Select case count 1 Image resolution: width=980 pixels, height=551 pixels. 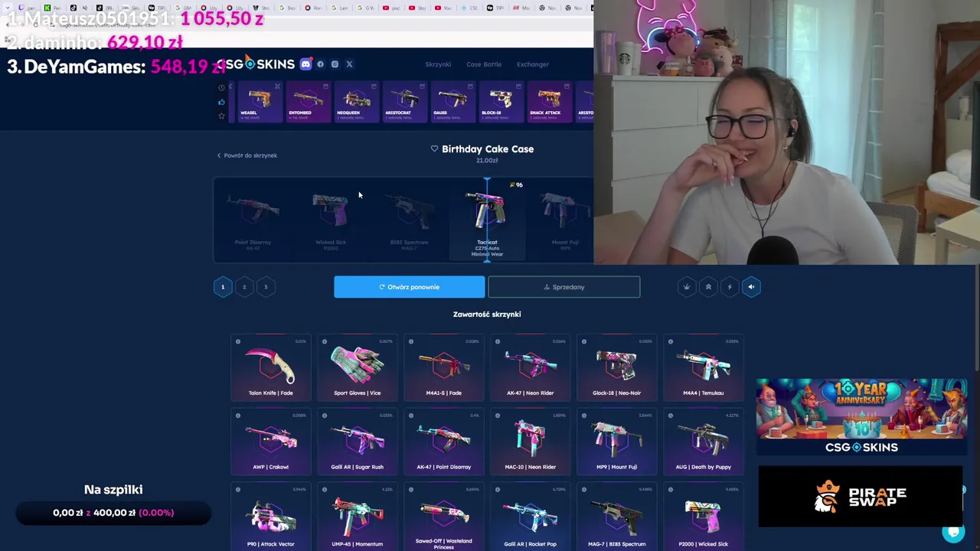[x=223, y=287]
